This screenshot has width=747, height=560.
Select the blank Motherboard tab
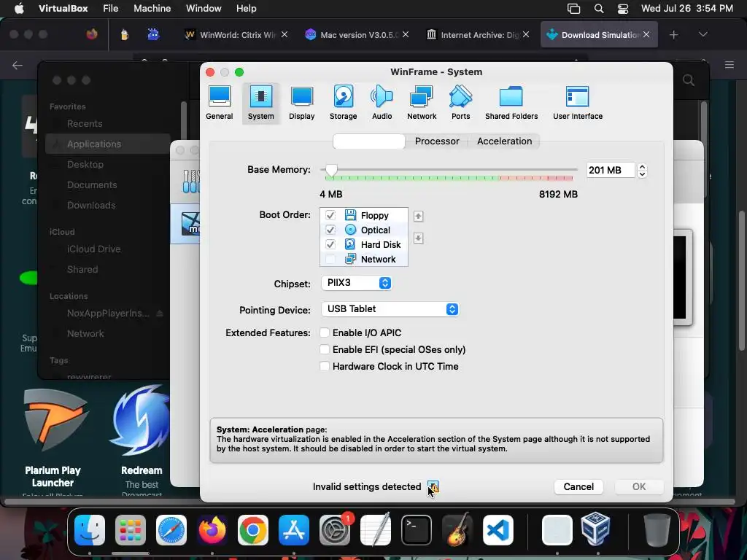[368, 141]
